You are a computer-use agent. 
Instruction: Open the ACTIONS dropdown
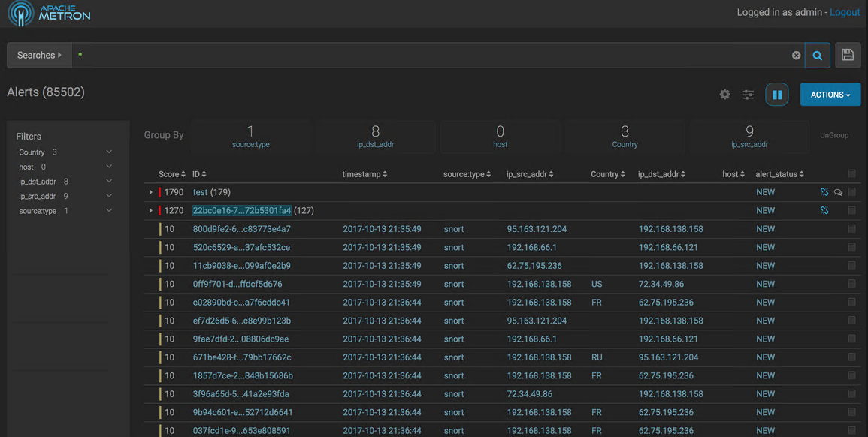click(830, 95)
